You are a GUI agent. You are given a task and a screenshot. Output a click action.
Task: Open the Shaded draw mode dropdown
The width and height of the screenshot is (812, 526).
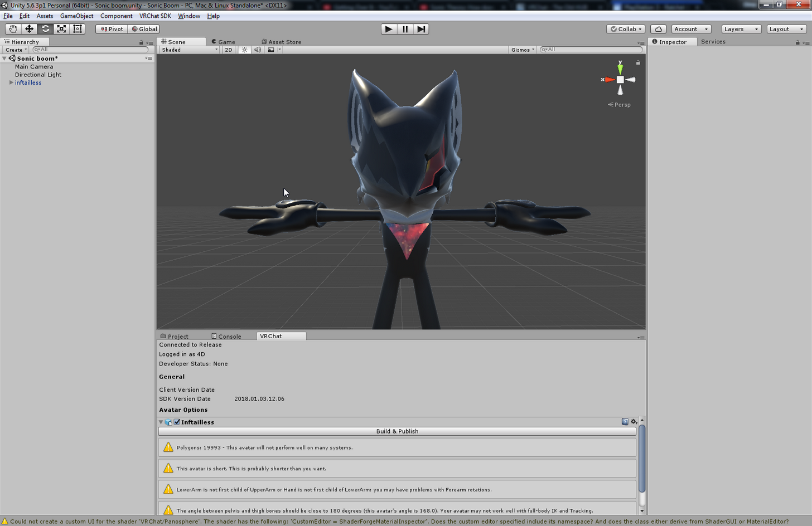point(190,50)
